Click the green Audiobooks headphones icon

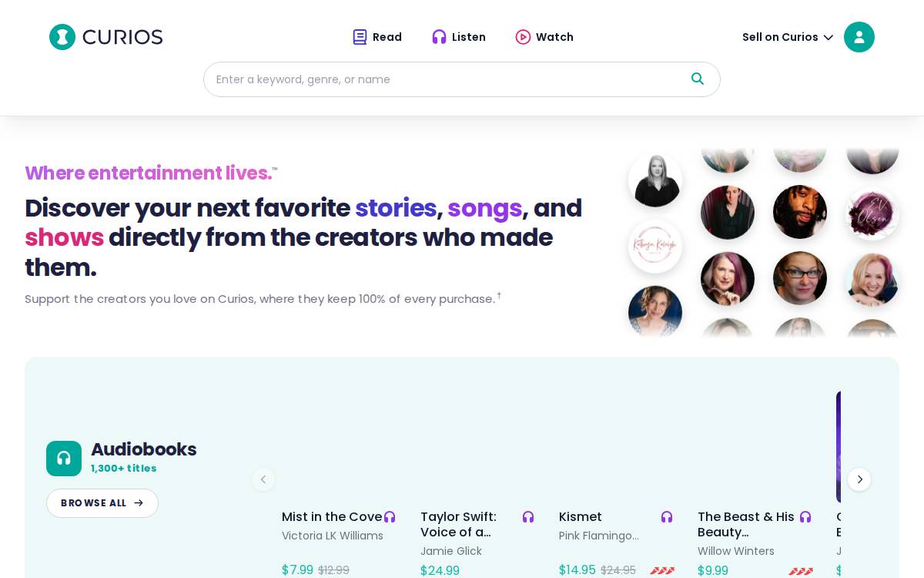point(64,459)
